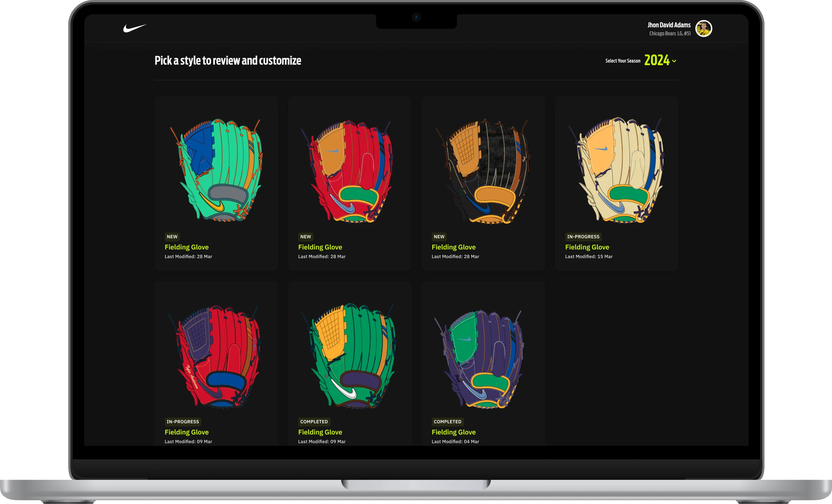
Task: Click IN-PROGRESS badge on cream glove
Action: point(583,237)
